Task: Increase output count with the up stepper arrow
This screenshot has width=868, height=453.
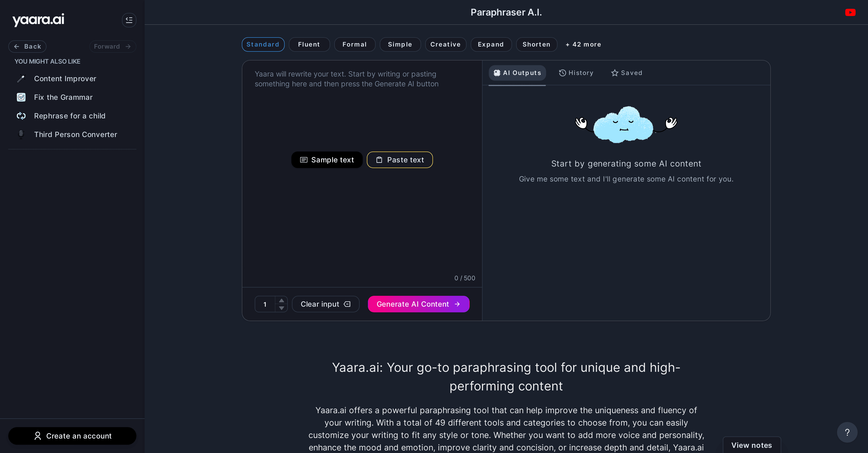Action: pos(282,300)
